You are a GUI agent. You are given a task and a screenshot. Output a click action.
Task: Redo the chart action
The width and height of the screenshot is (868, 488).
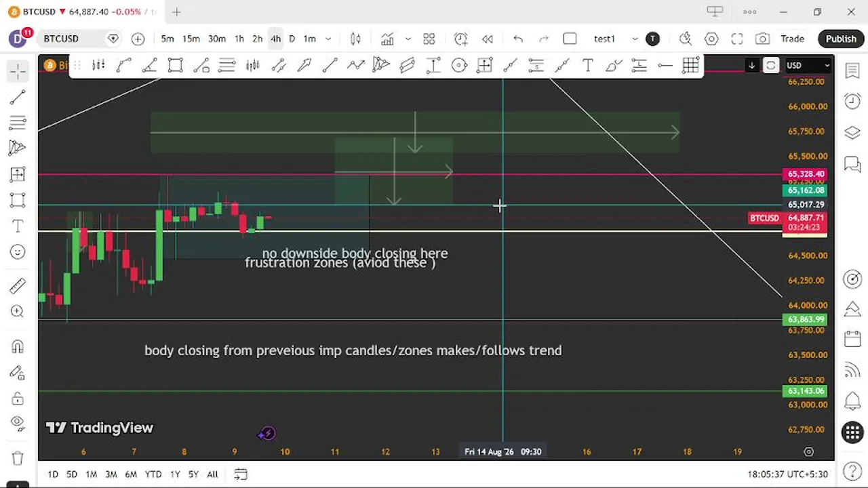click(x=544, y=39)
